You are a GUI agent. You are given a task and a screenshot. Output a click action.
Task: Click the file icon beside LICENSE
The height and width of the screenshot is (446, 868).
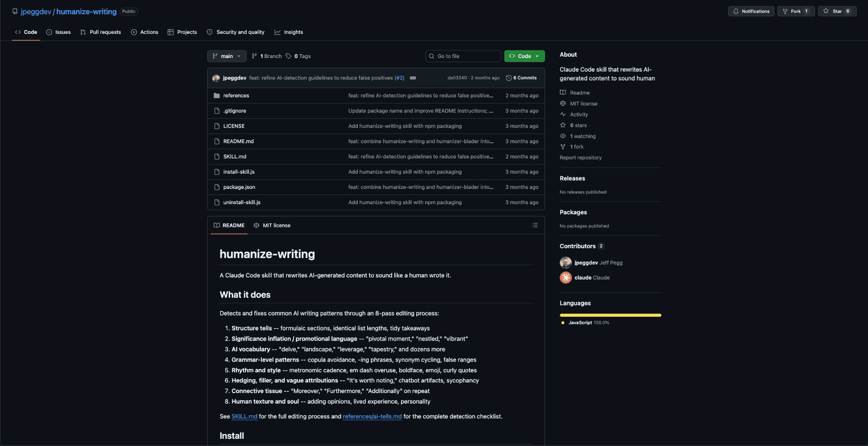tap(217, 126)
